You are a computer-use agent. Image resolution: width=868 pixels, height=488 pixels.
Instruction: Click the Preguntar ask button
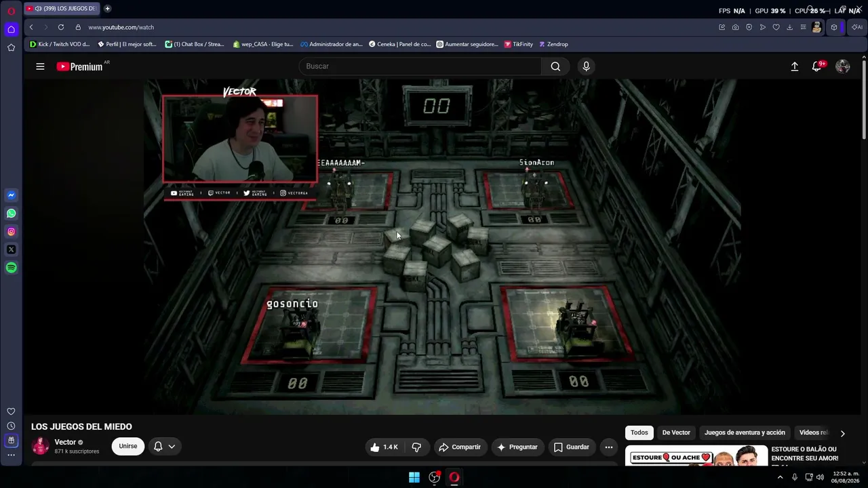click(x=517, y=447)
